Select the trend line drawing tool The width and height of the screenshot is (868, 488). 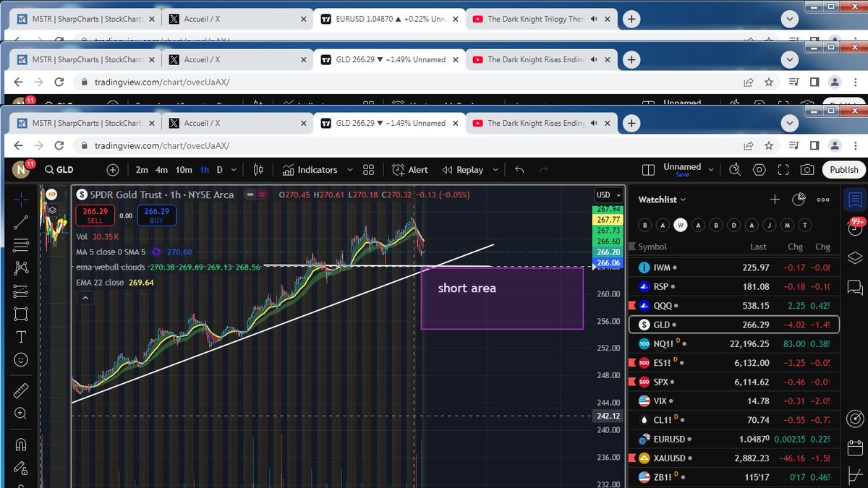[21, 222]
